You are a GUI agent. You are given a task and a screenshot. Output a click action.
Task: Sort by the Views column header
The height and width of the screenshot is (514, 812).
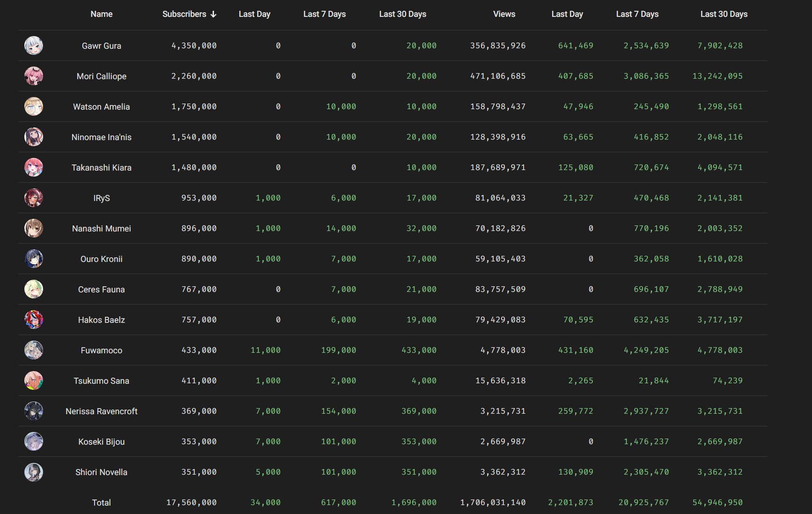[x=504, y=14]
